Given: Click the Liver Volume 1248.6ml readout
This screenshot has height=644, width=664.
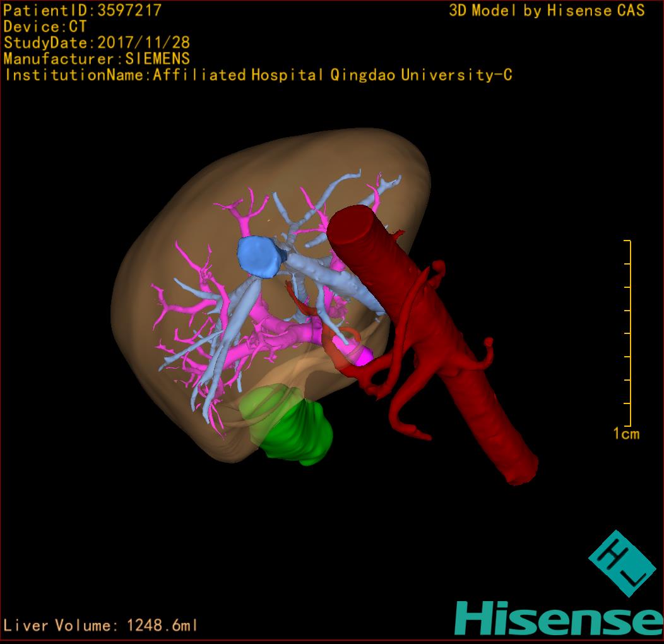Looking at the screenshot, I should (101, 626).
